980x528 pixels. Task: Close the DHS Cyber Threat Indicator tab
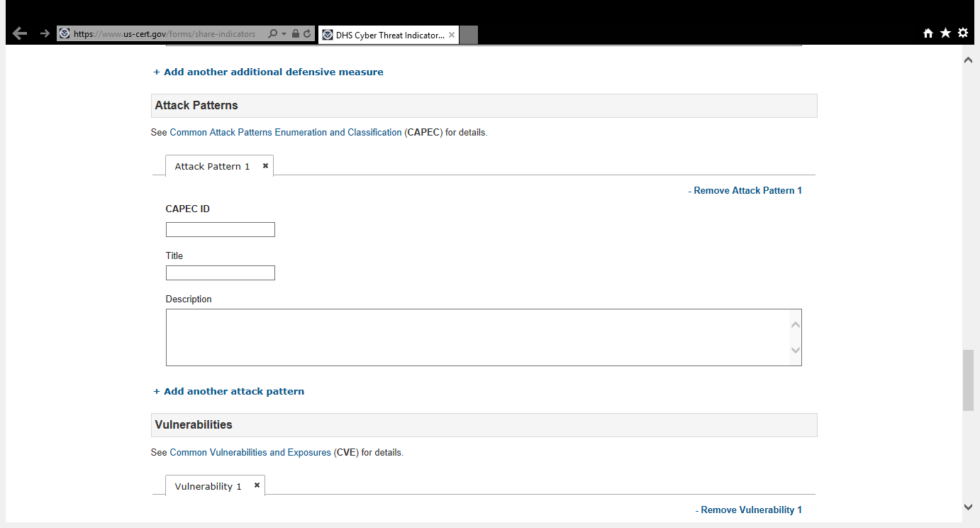(x=452, y=35)
